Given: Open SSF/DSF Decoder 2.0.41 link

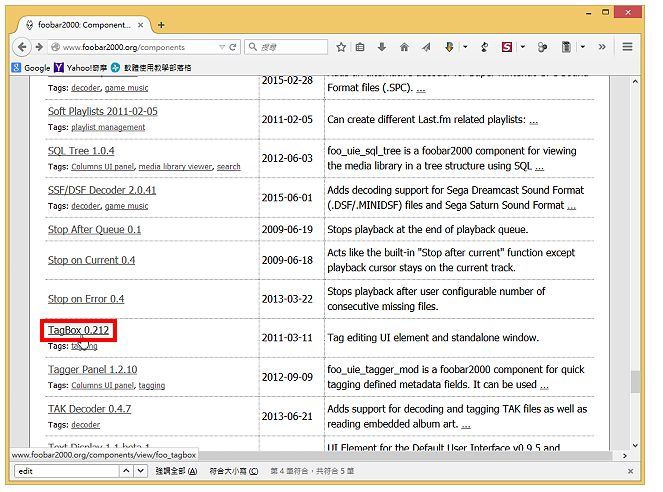Looking at the screenshot, I should coord(102,190).
